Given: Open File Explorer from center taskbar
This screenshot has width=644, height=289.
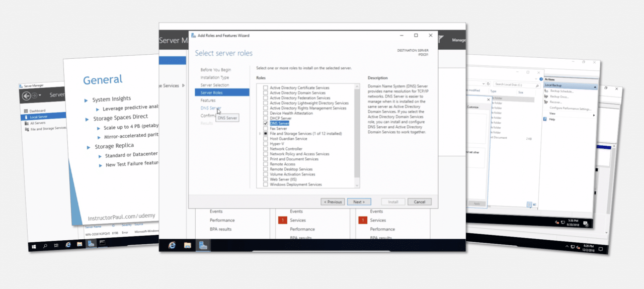Looking at the screenshot, I should pos(188,245).
